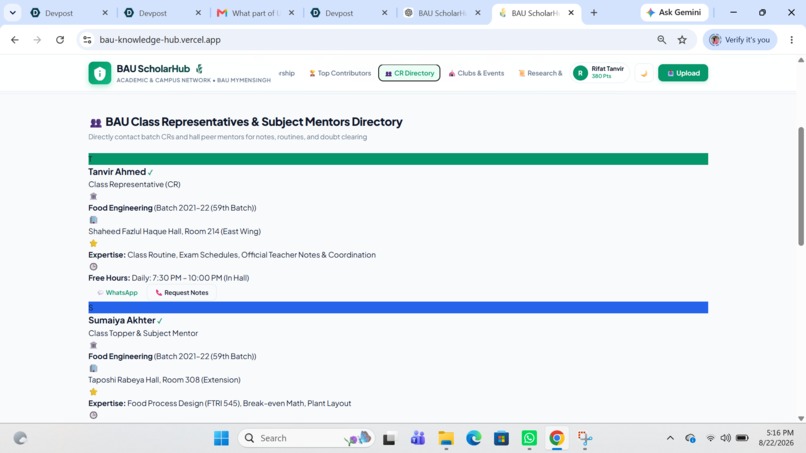Open File Explorer from the taskbar
This screenshot has width=806, height=453.
click(446, 438)
